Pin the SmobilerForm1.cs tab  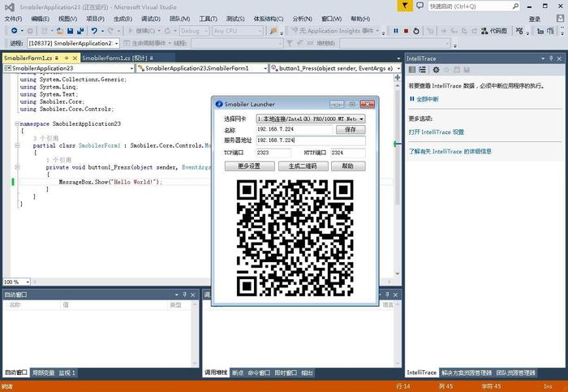(67, 58)
